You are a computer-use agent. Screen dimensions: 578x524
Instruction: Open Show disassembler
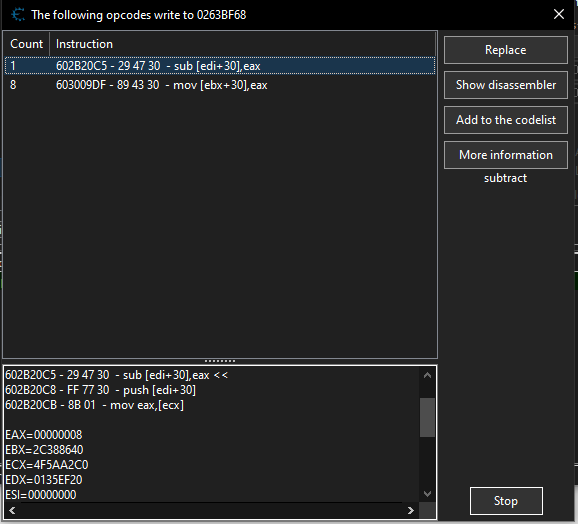[x=505, y=85]
